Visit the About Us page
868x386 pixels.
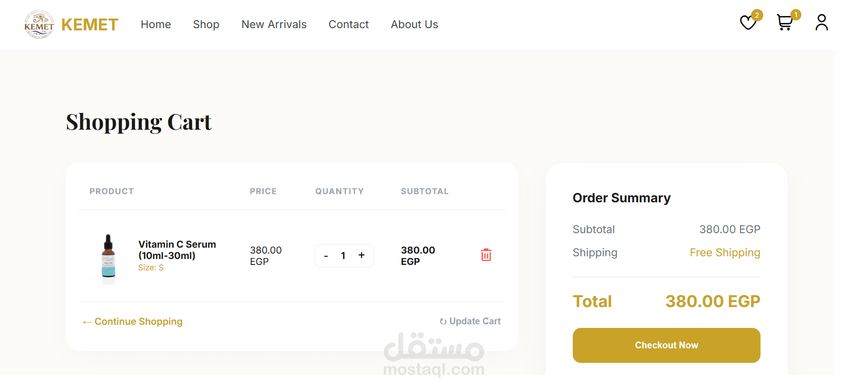click(414, 24)
